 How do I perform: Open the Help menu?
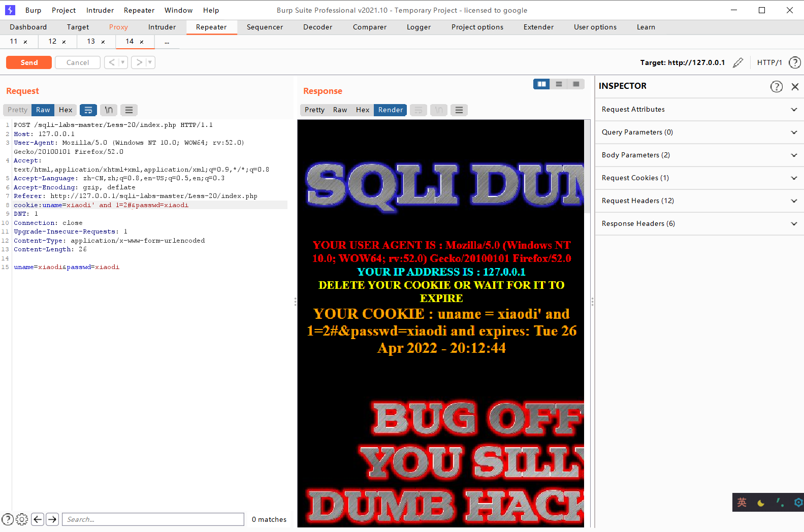[211, 10]
